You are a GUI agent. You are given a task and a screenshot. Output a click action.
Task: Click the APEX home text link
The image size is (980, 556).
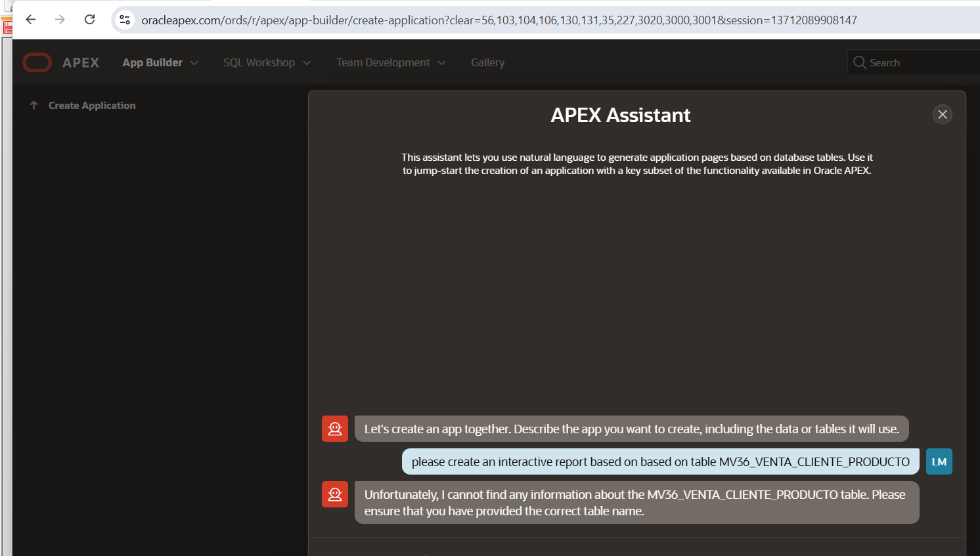[81, 62]
